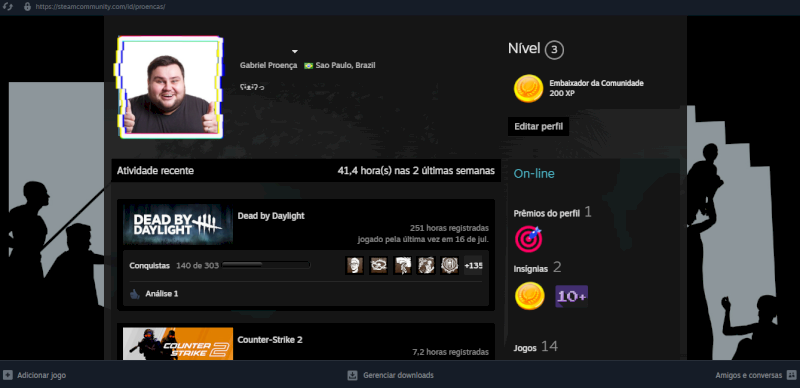Click the reload icon beside the URL
The height and width of the screenshot is (388, 800).
8,7
